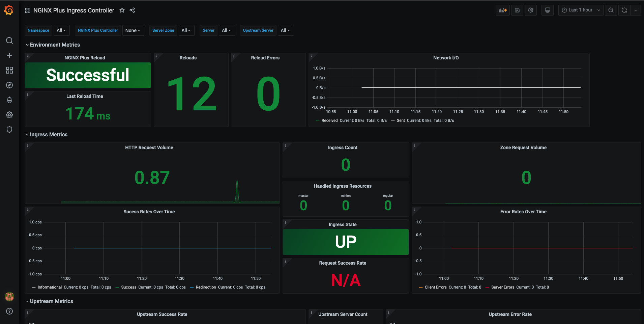Toggle Redirection series in legend
The image size is (644, 324).
tap(206, 287)
